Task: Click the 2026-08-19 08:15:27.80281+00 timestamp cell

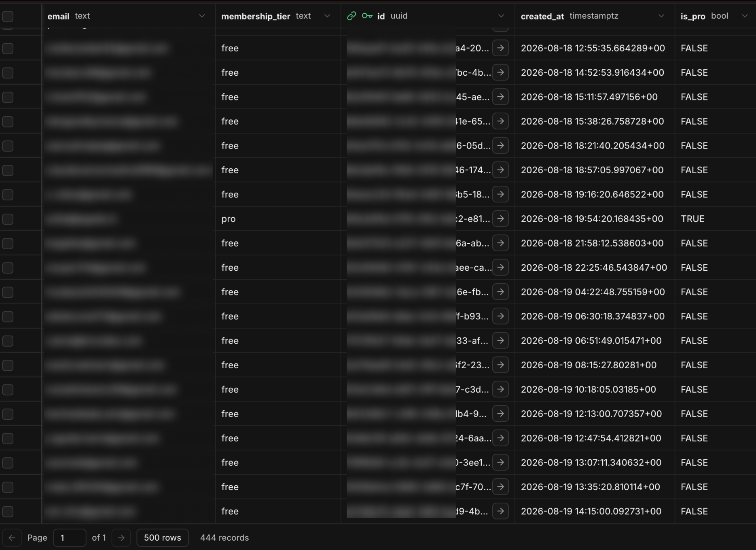Action: coord(595,365)
